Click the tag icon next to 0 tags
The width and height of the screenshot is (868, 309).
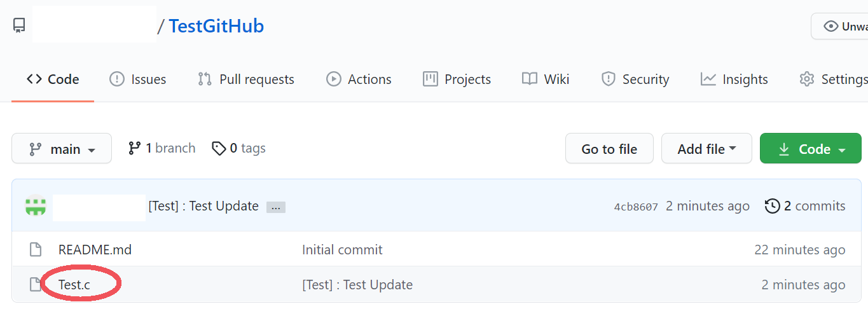coord(219,149)
